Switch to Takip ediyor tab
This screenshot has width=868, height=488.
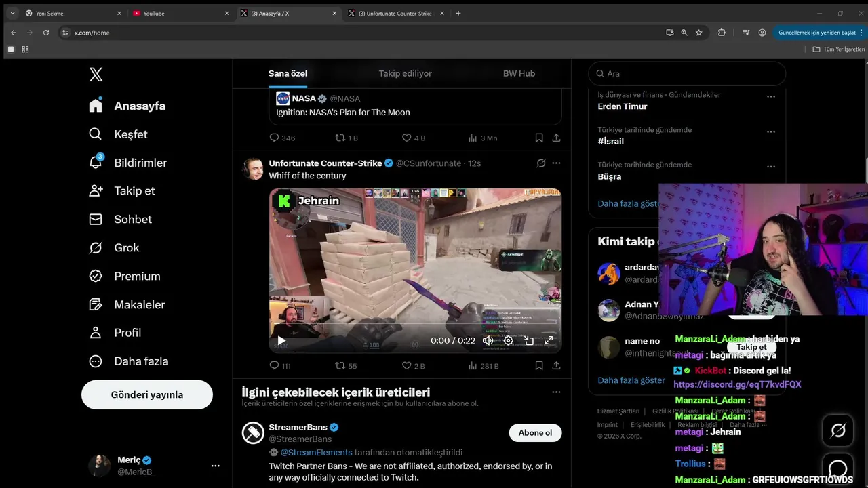click(405, 73)
